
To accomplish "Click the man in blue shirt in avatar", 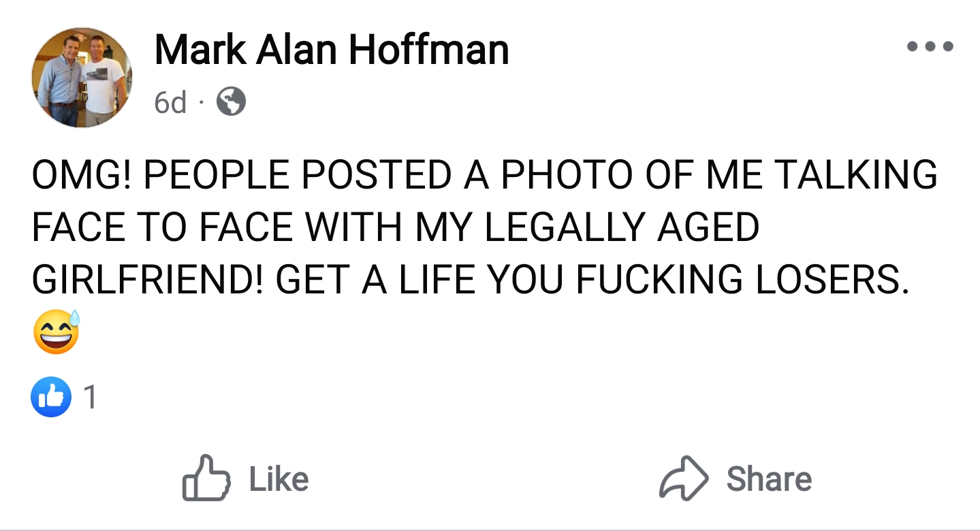I will click(63, 78).
